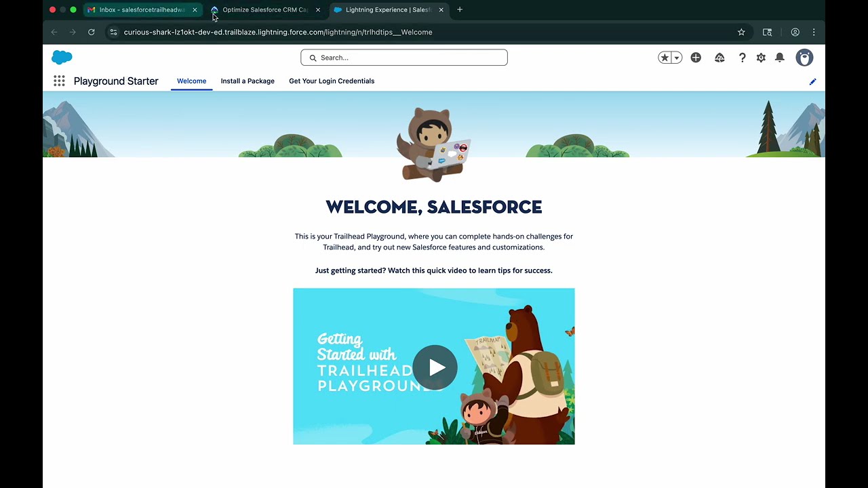The image size is (868, 488).
Task: Open the Chrome media control icon
Action: tap(768, 32)
